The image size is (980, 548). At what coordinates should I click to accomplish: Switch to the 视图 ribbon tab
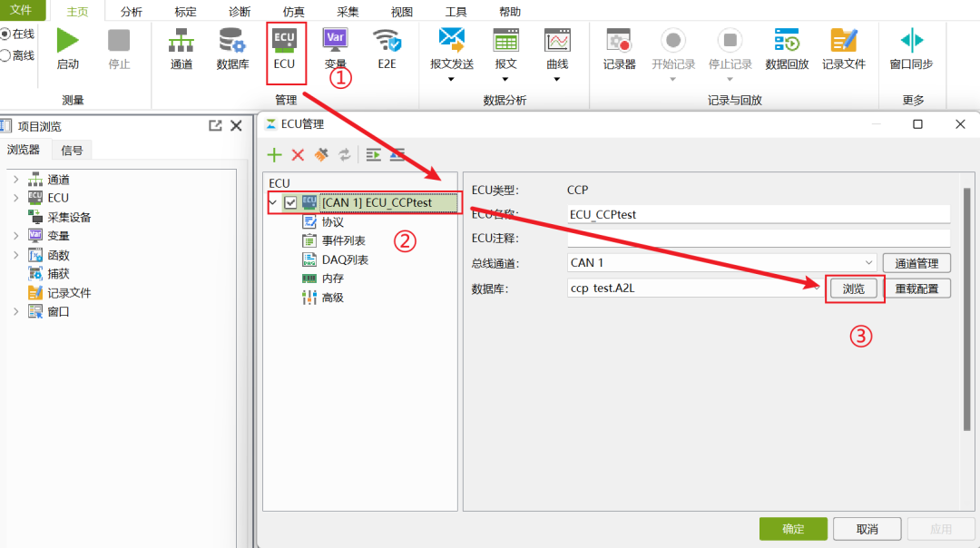(x=402, y=11)
